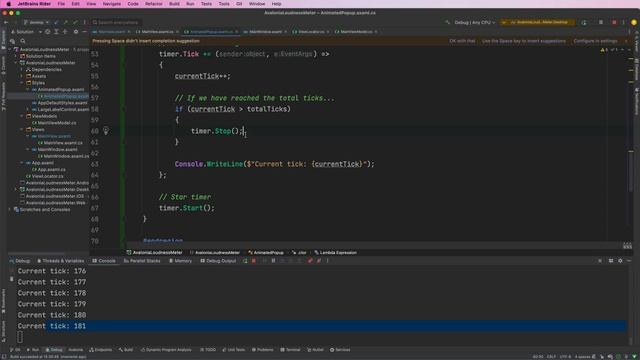Open the Unit Tests tool window

[x=233, y=350]
